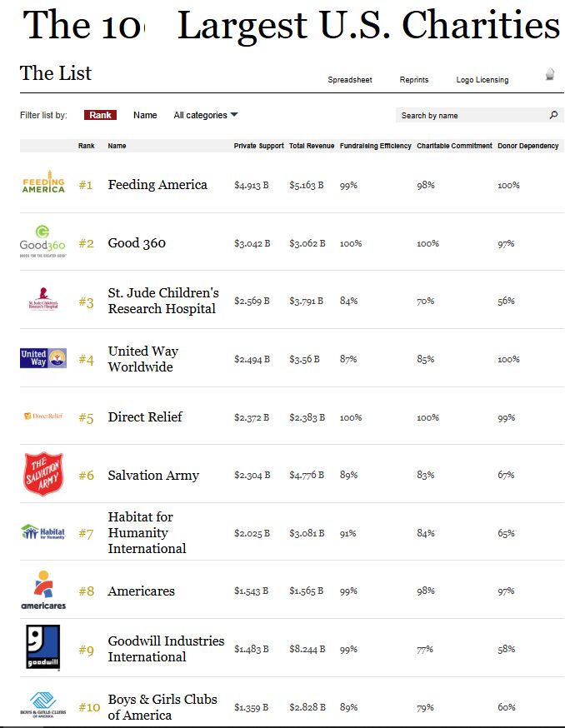Click the search magnifier icon
The height and width of the screenshot is (728, 565).
[x=553, y=116]
